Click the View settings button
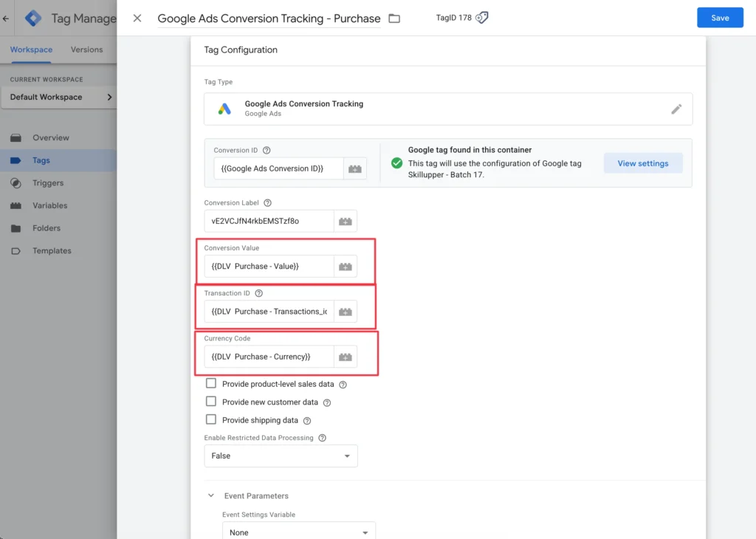Image resolution: width=756 pixels, height=539 pixels. pyautogui.click(x=643, y=163)
